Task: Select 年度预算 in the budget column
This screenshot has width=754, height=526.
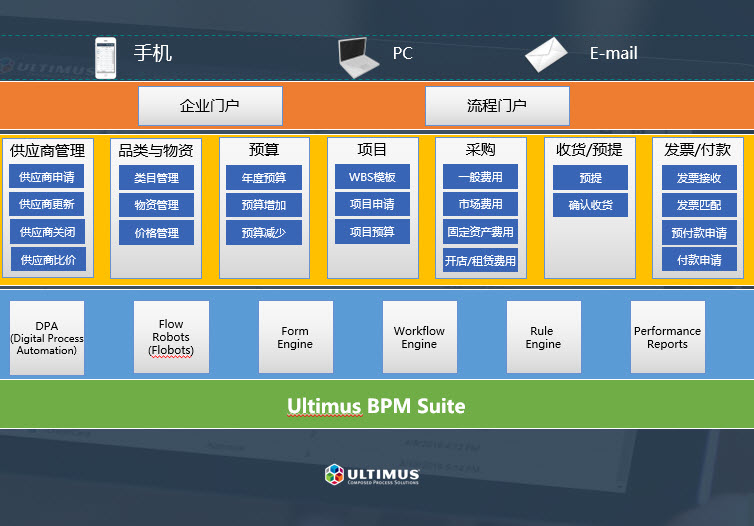Action: pyautogui.click(x=264, y=178)
